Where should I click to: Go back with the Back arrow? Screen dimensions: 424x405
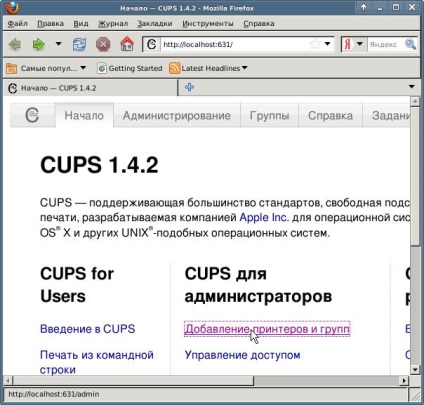click(x=14, y=44)
